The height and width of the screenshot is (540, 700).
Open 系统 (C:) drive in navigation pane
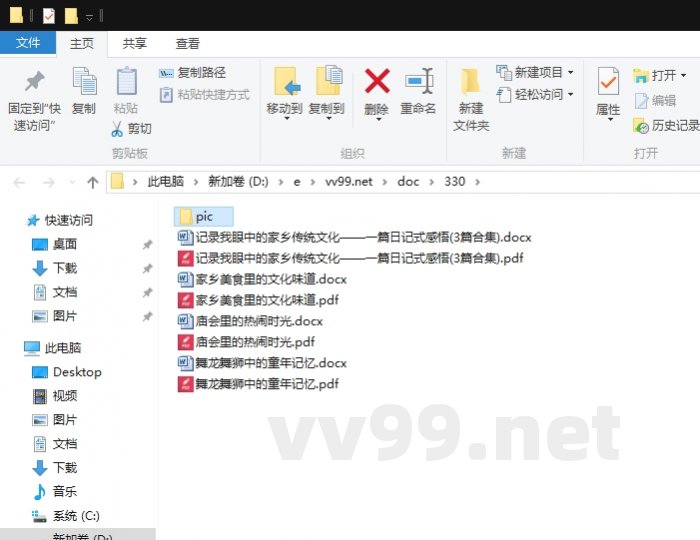(66, 516)
